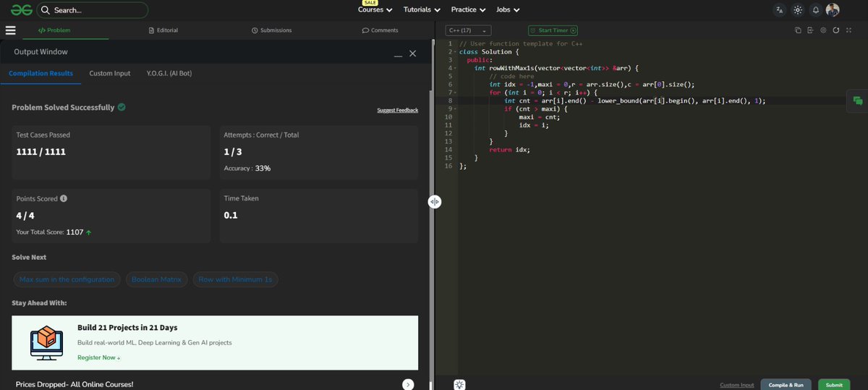Click 'Problem Solved Successfully' text
The image size is (868, 390).
(63, 107)
